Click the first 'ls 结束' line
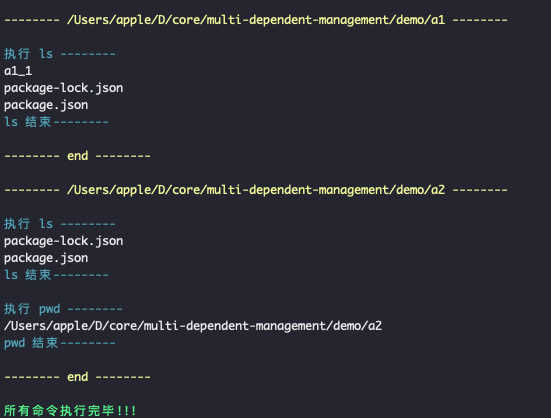The image size is (551, 418). click(x=56, y=122)
